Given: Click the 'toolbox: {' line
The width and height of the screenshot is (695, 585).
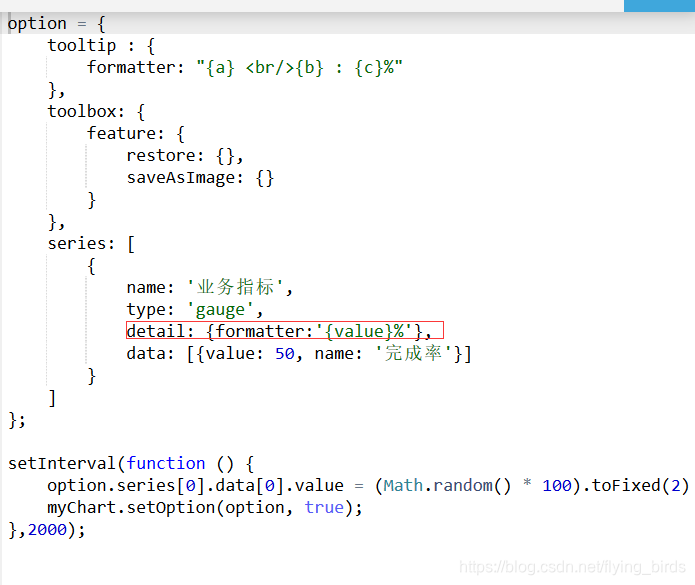Looking at the screenshot, I should [x=96, y=112].
